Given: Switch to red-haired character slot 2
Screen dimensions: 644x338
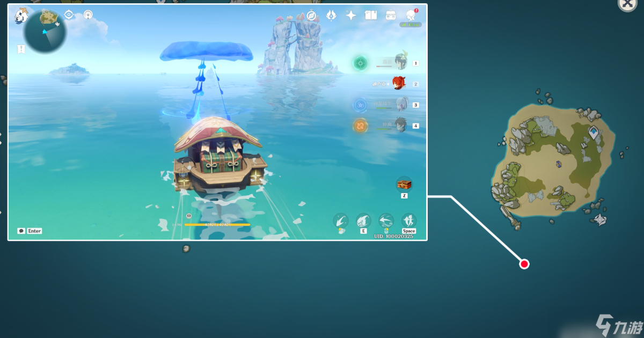Looking at the screenshot, I should pyautogui.click(x=398, y=83).
